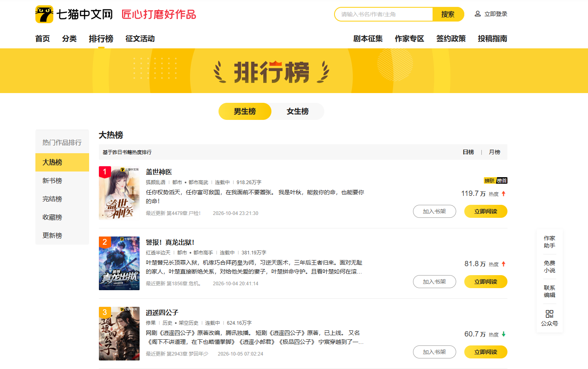The image size is (588, 369).
Task: Open 剧本征集 navigation link
Action: tap(368, 39)
